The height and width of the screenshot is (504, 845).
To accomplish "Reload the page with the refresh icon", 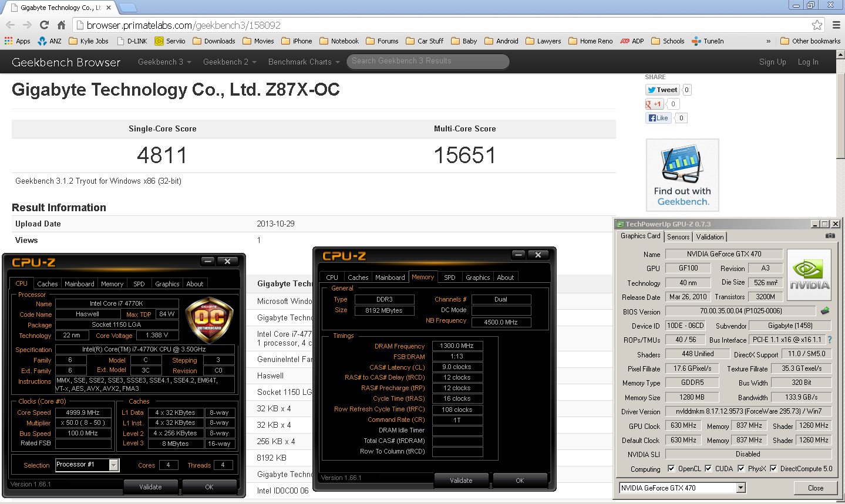I will pos(44,25).
